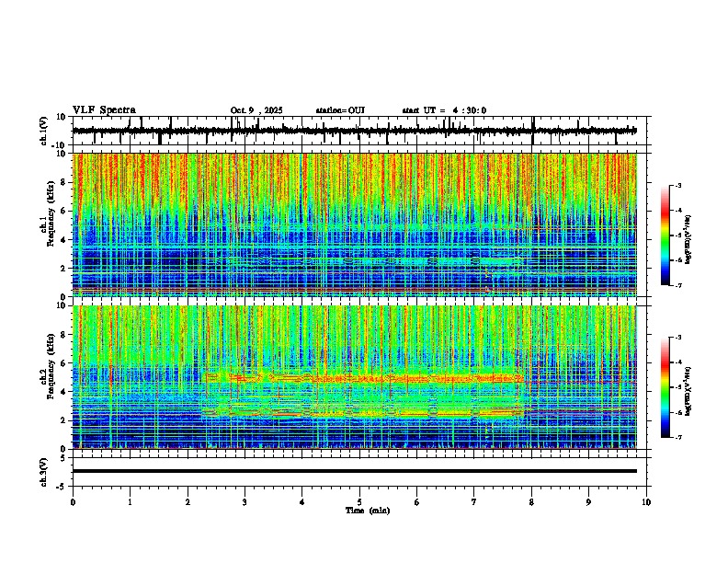Screen dimensions: 728x563
Task: Click the "VLF Spectra" title text
Action: click(x=104, y=110)
